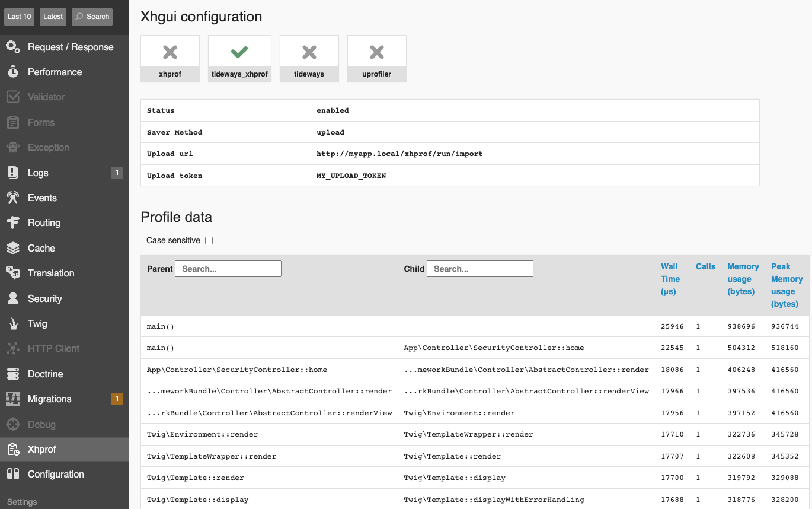Click the MY_UPLOAD_TOKEN value
This screenshot has height=509, width=812.
pyautogui.click(x=351, y=176)
